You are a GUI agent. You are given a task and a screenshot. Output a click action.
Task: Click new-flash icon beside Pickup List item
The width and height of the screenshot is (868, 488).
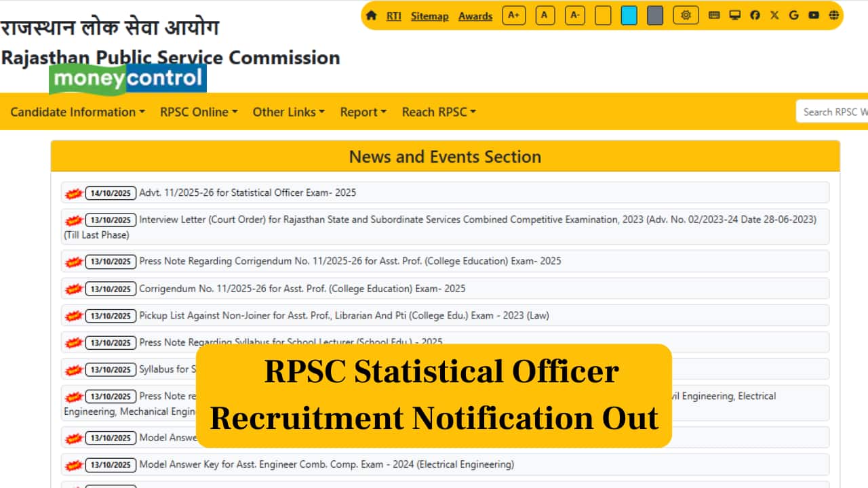tap(73, 316)
